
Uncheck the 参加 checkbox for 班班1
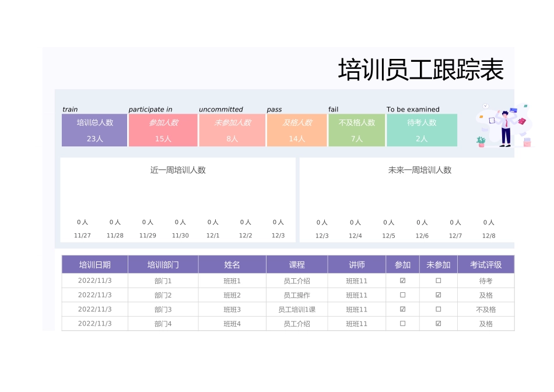[402, 280]
